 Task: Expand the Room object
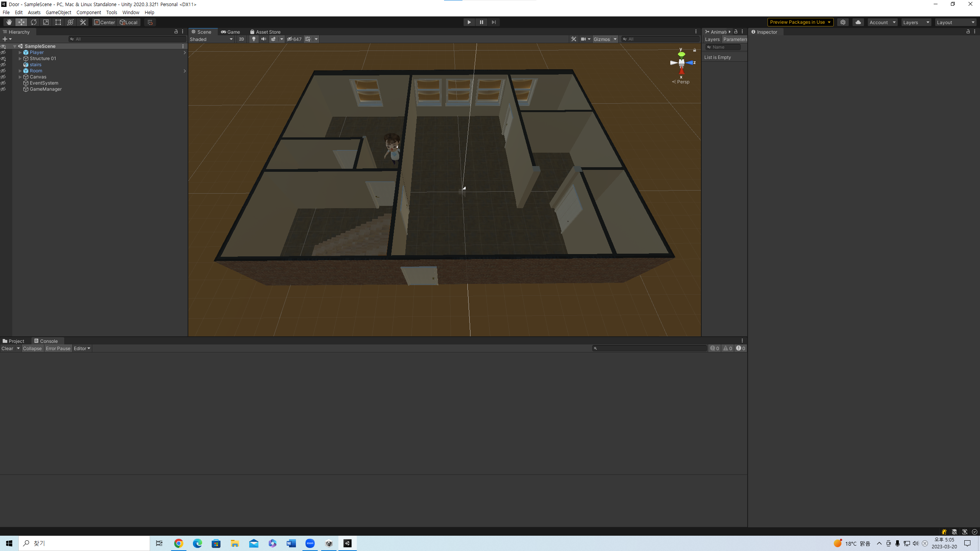[x=20, y=71]
